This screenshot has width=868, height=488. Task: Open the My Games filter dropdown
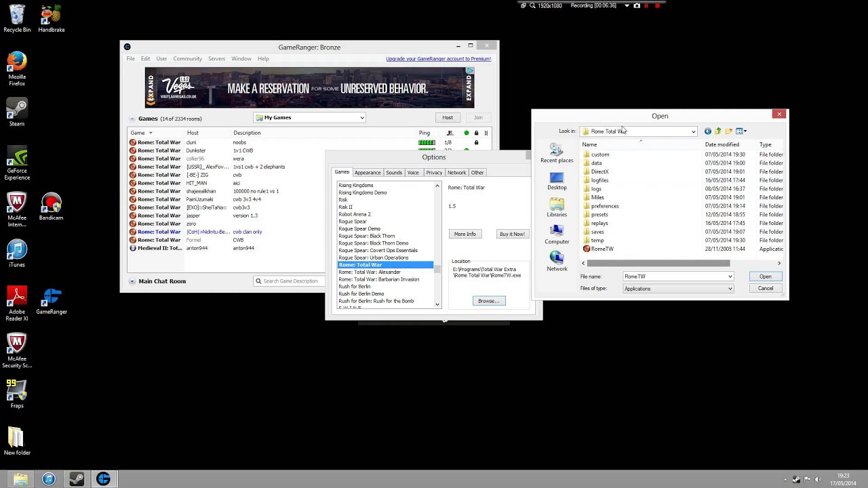click(x=310, y=118)
